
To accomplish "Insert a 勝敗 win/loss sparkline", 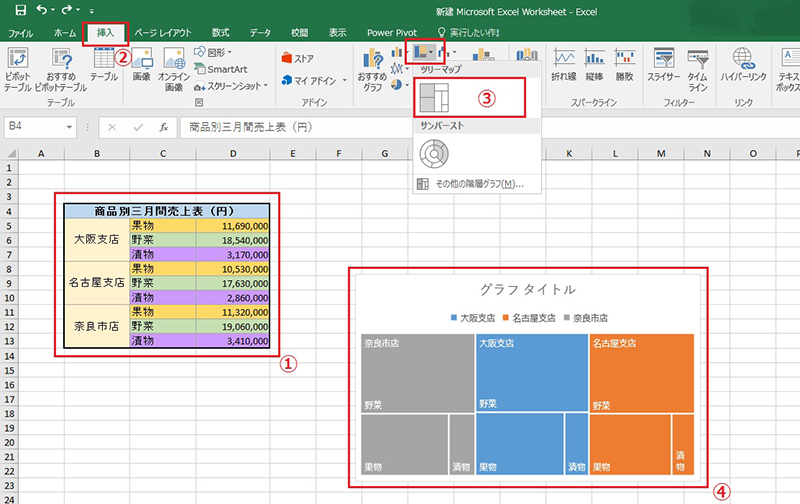I will (624, 65).
